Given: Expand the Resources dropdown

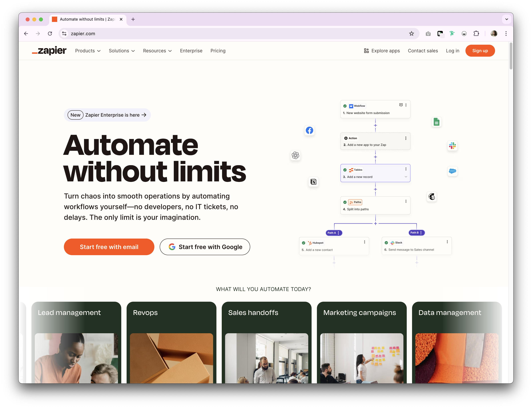Looking at the screenshot, I should 157,51.
